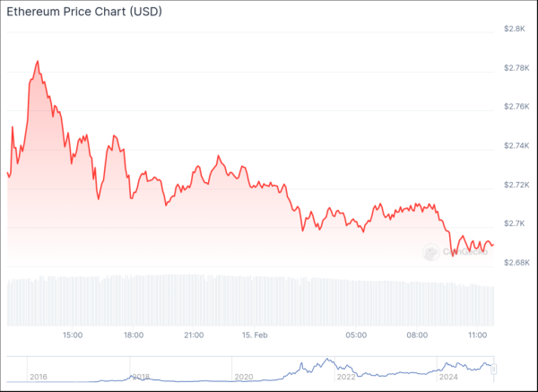Click the navigator range handle at right edge
This screenshot has width=538, height=392.
pyautogui.click(x=494, y=368)
